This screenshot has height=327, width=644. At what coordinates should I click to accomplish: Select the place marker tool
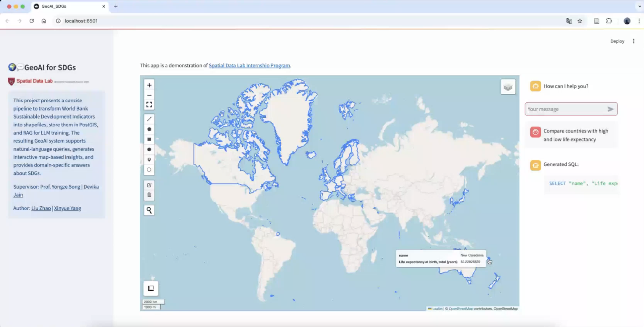[x=149, y=160]
